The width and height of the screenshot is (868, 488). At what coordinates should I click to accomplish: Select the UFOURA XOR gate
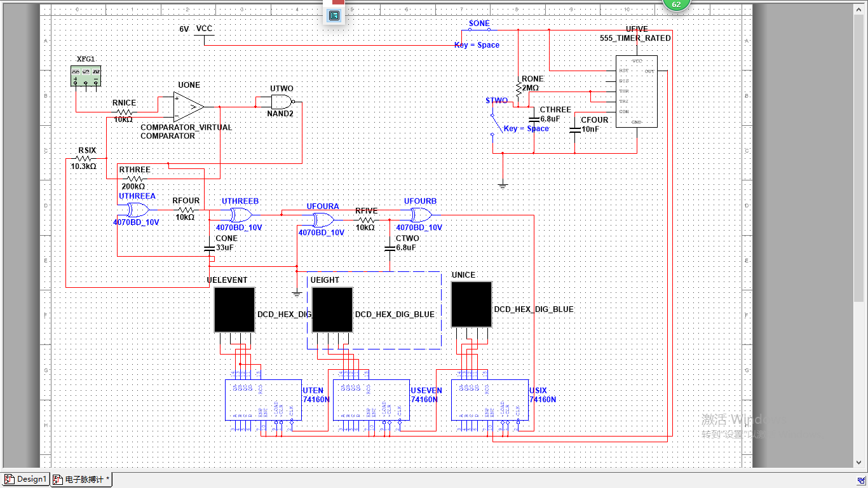point(323,220)
